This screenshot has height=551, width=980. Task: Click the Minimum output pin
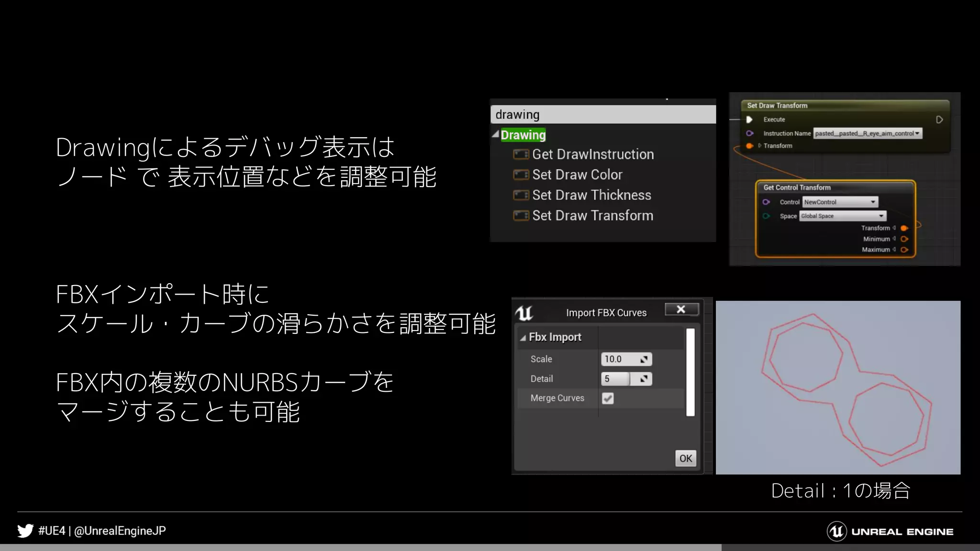tap(904, 239)
